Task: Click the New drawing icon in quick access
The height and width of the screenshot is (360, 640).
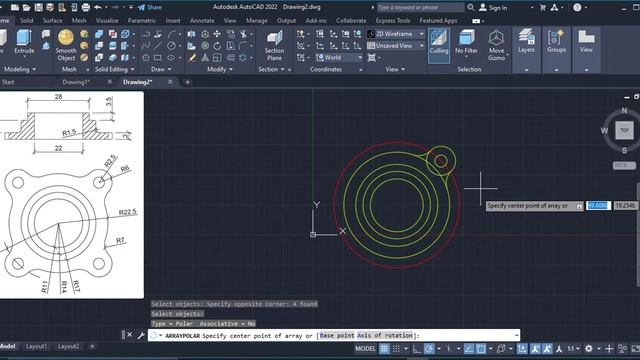Action: coord(15,7)
